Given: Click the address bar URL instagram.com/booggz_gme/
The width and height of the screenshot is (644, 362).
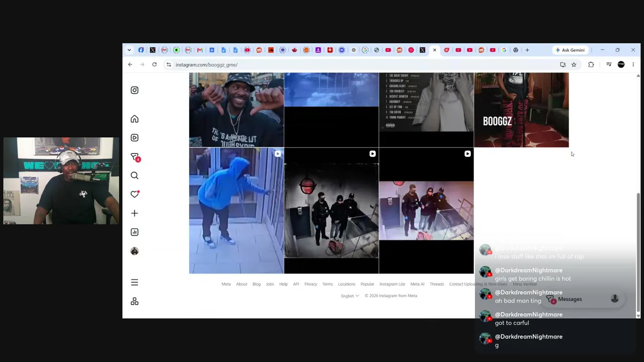Looking at the screenshot, I should point(206,64).
